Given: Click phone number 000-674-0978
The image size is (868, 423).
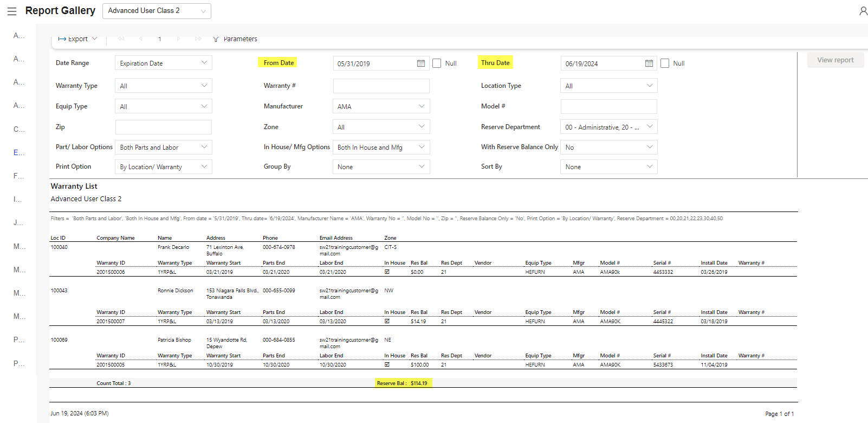Looking at the screenshot, I should pos(279,247).
